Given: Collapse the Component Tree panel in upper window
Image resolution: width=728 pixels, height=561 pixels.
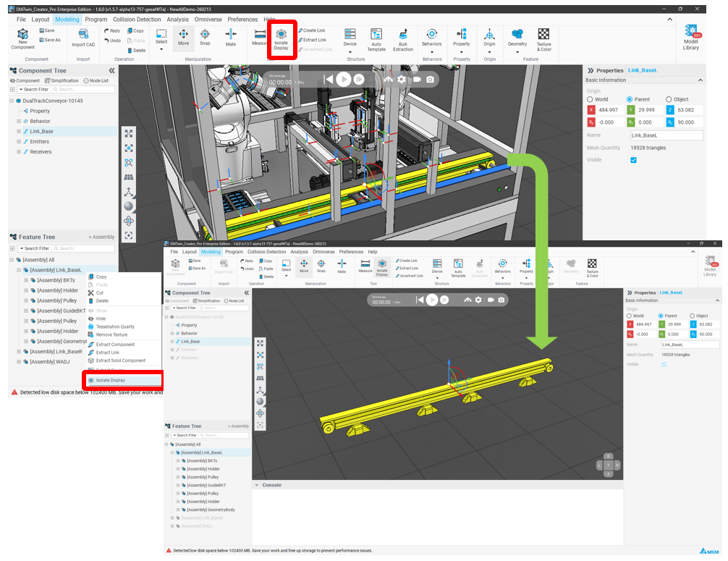Looking at the screenshot, I should (111, 71).
